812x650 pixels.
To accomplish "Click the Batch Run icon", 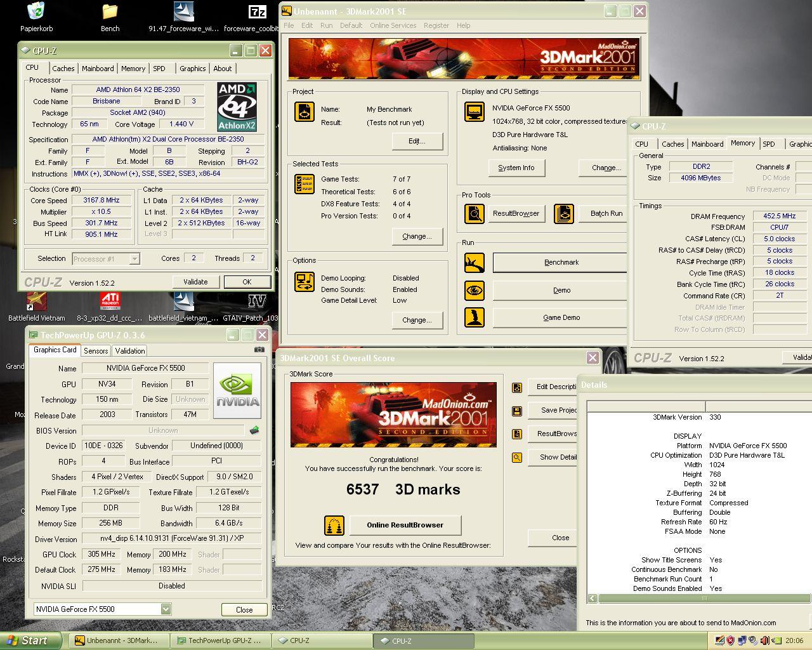I will click(564, 214).
